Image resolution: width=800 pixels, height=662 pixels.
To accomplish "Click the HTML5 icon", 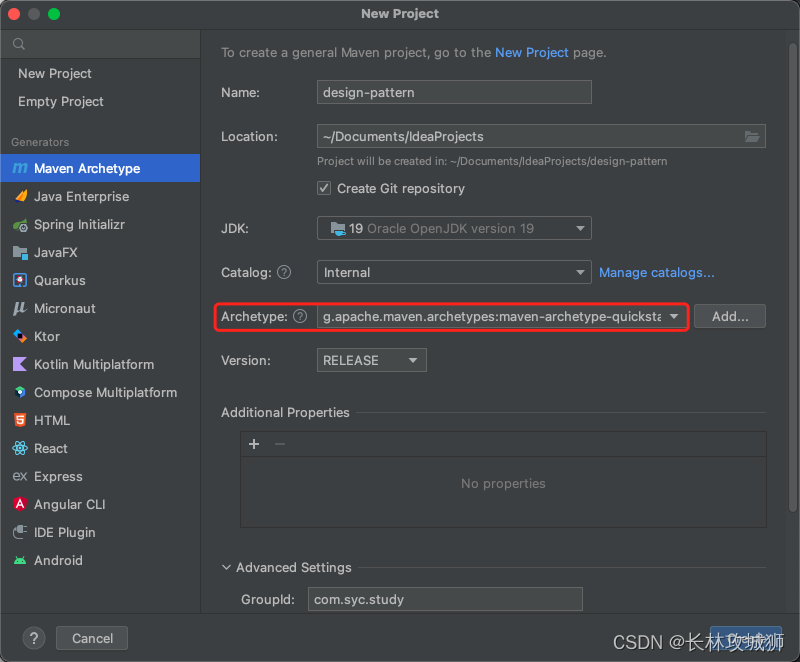I will pos(20,420).
